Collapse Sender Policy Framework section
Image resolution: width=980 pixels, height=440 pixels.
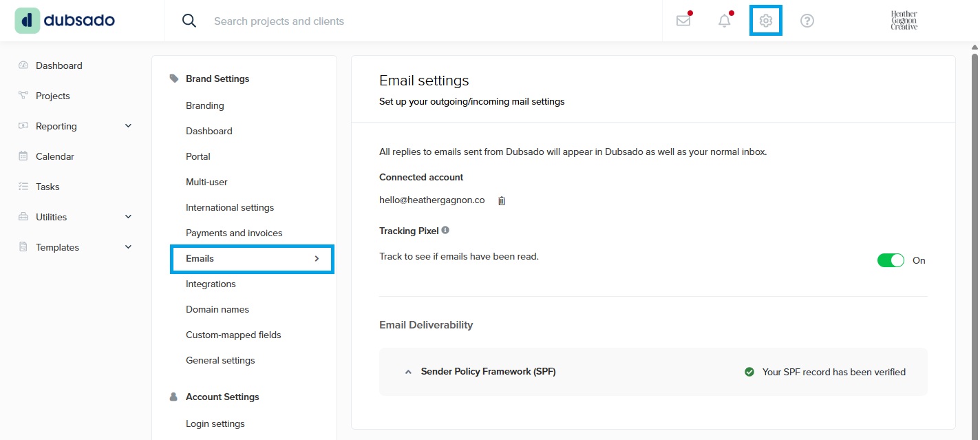tap(408, 372)
